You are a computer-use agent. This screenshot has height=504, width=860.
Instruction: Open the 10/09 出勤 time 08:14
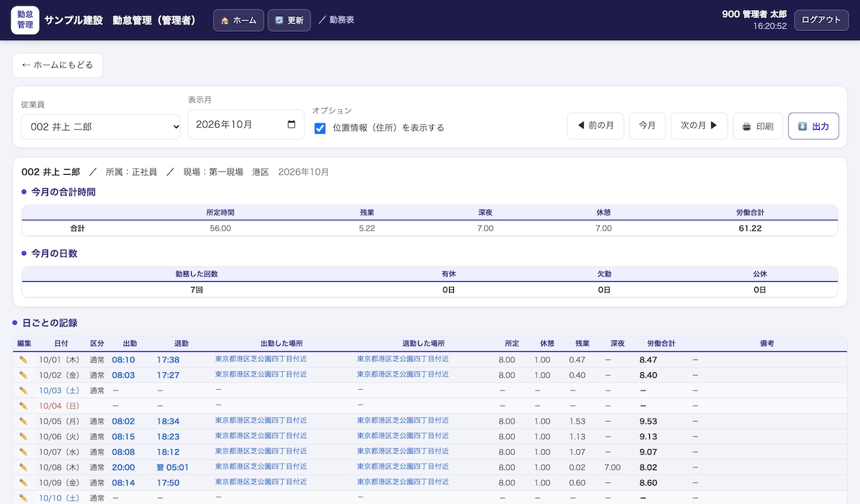pos(123,483)
